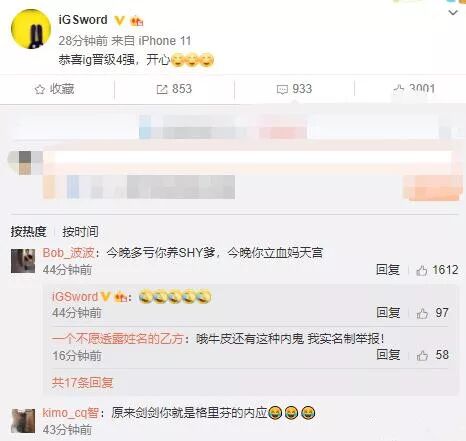This screenshot has width=466, height=441.
Task: Reply to Bob_波波's comment via 回复
Action: (x=388, y=269)
